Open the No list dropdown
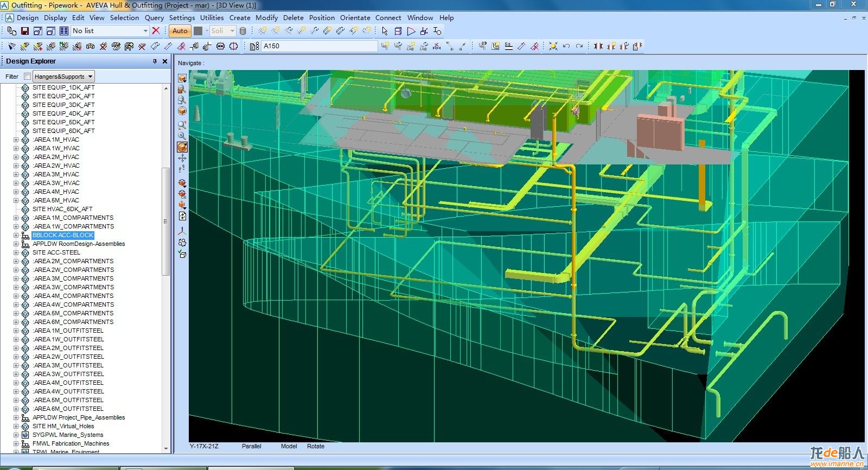Screen dimensions: 868x470 [145, 31]
